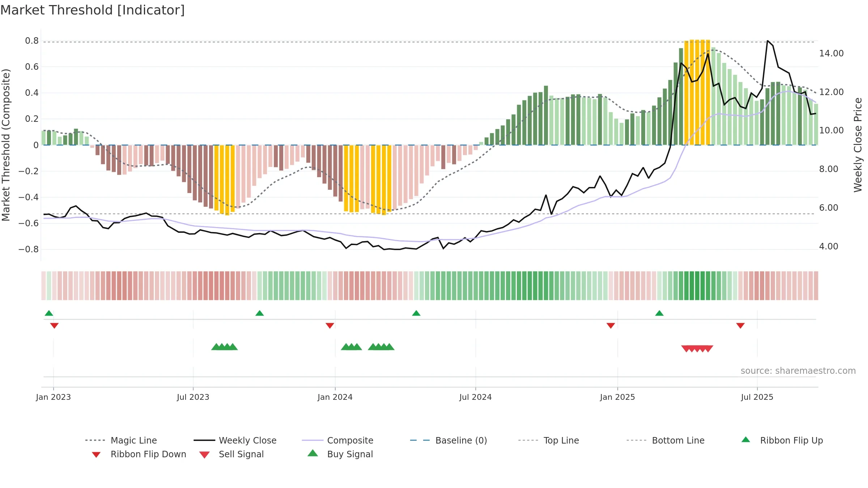Toggle the Baseline (0) legend entry

[448, 440]
